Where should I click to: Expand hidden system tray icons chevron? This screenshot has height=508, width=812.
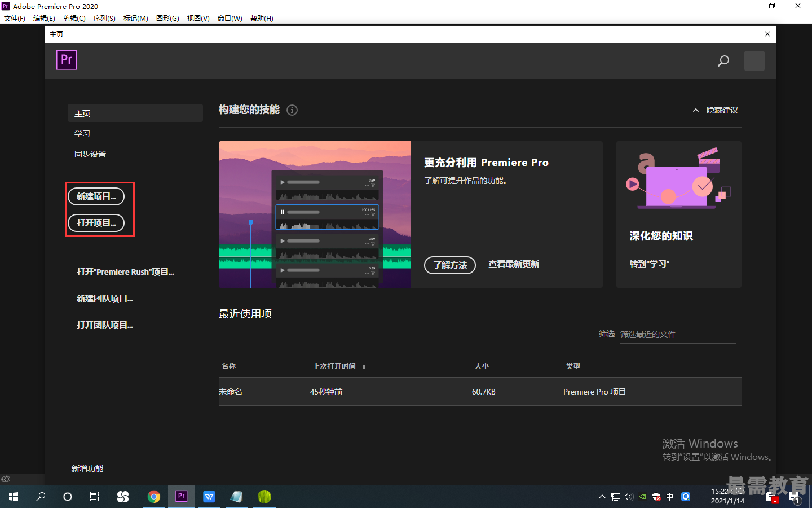click(x=602, y=497)
